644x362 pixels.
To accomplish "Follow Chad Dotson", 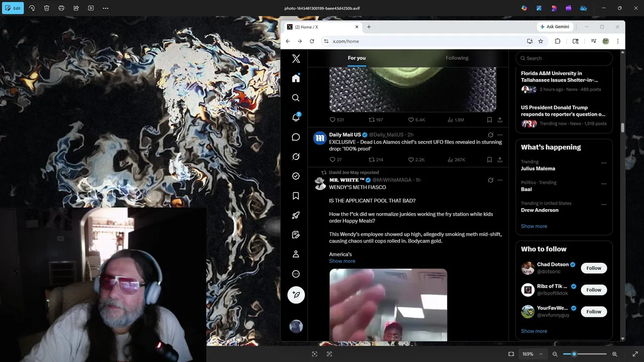I will (x=594, y=268).
